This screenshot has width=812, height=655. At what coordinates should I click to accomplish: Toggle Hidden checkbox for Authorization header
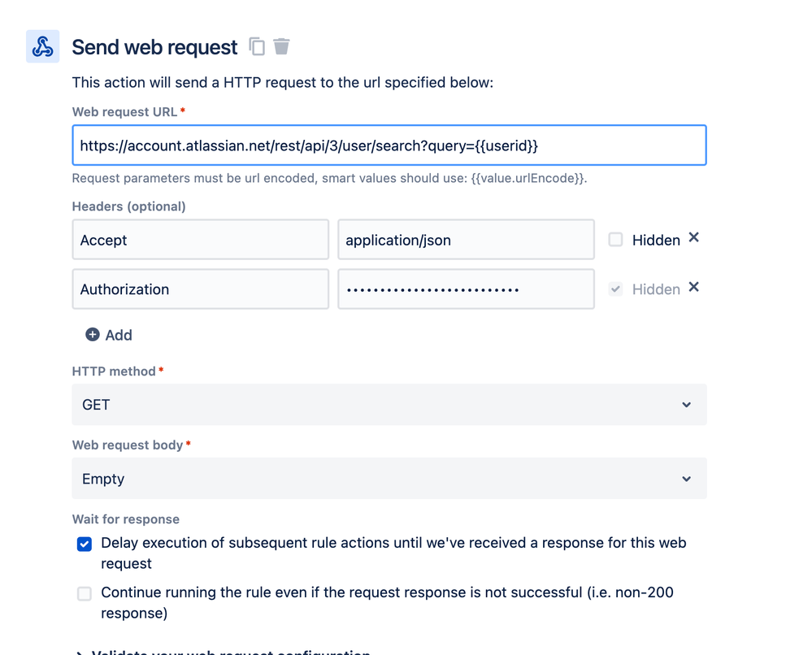[x=616, y=289]
